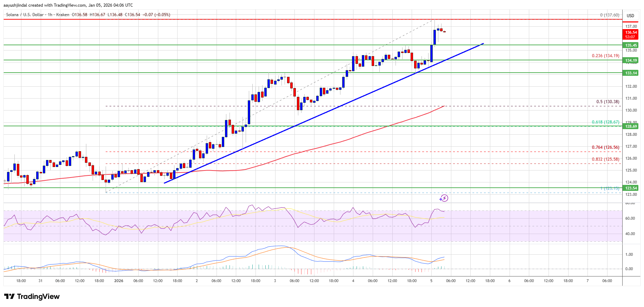Click the green 133.14 price tag
The image size is (644, 307).
631,73
